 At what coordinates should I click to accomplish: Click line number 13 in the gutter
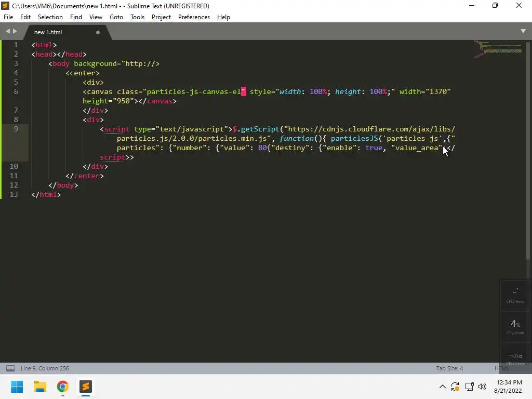(x=14, y=194)
